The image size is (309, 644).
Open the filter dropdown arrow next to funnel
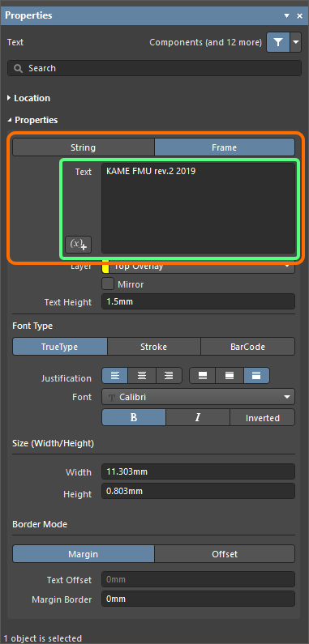(296, 42)
